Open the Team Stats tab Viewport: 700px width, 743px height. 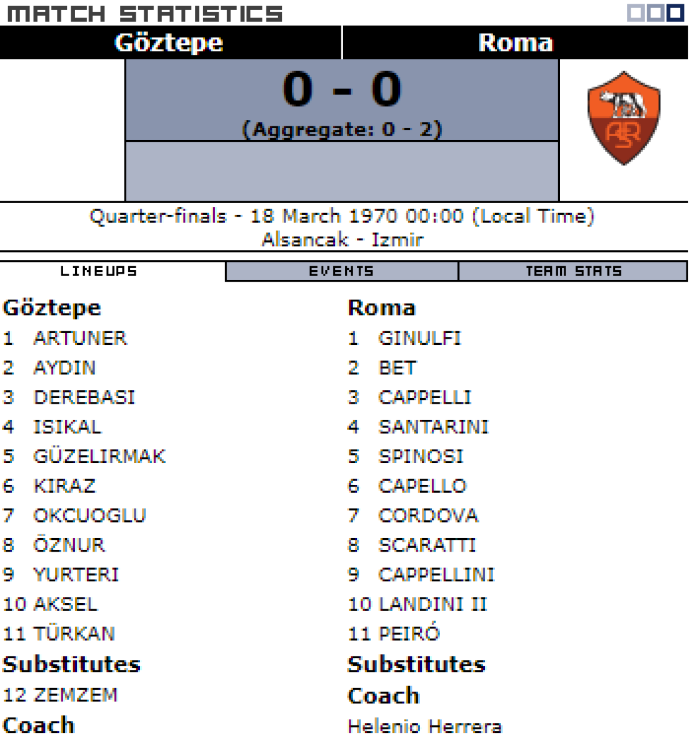coord(573,271)
